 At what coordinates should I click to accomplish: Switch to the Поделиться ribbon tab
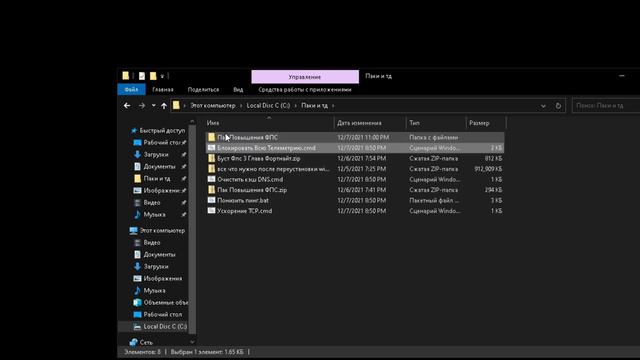(203, 89)
